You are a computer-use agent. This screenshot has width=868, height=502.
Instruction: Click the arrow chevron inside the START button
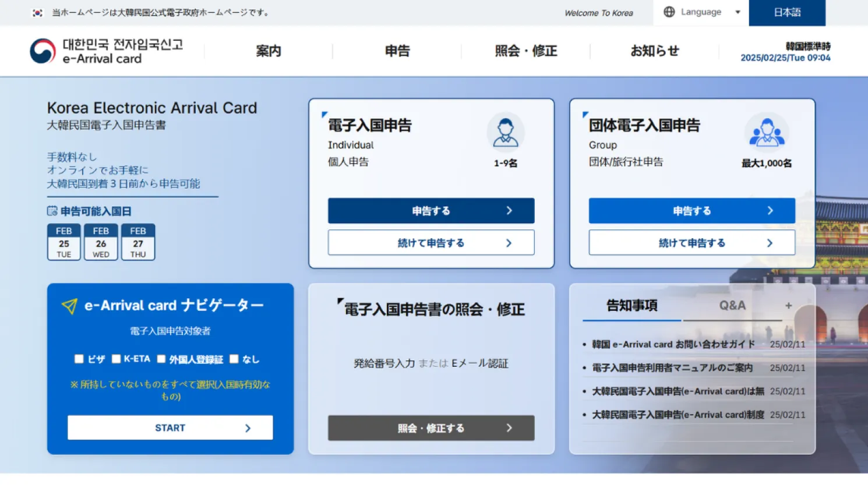click(248, 427)
